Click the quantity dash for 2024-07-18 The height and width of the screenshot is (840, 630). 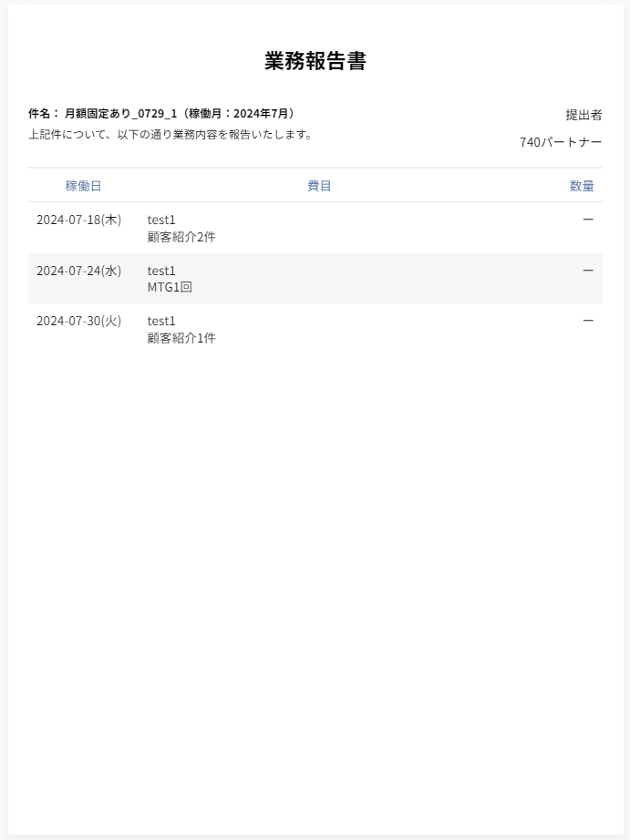[x=588, y=220]
